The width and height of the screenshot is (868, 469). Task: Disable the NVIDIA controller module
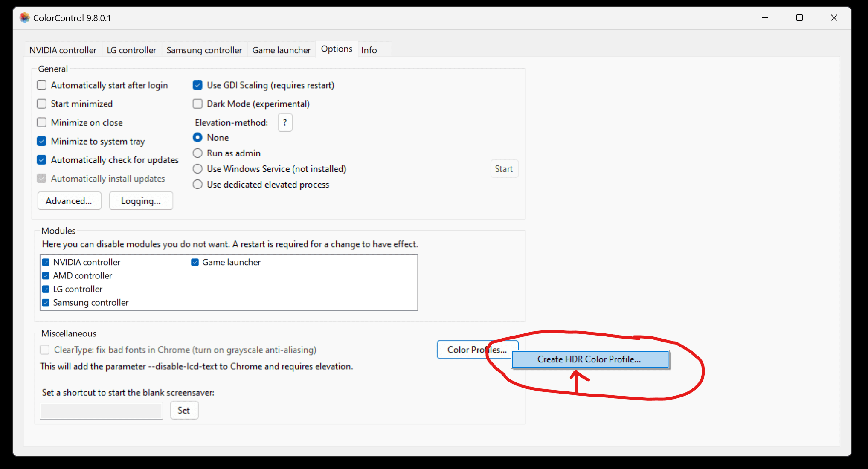coord(46,262)
